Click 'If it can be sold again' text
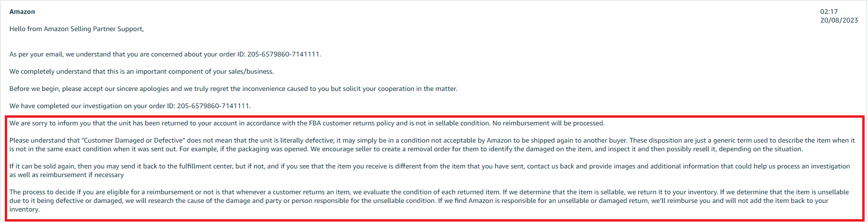The image size is (868, 223). tap(43, 166)
